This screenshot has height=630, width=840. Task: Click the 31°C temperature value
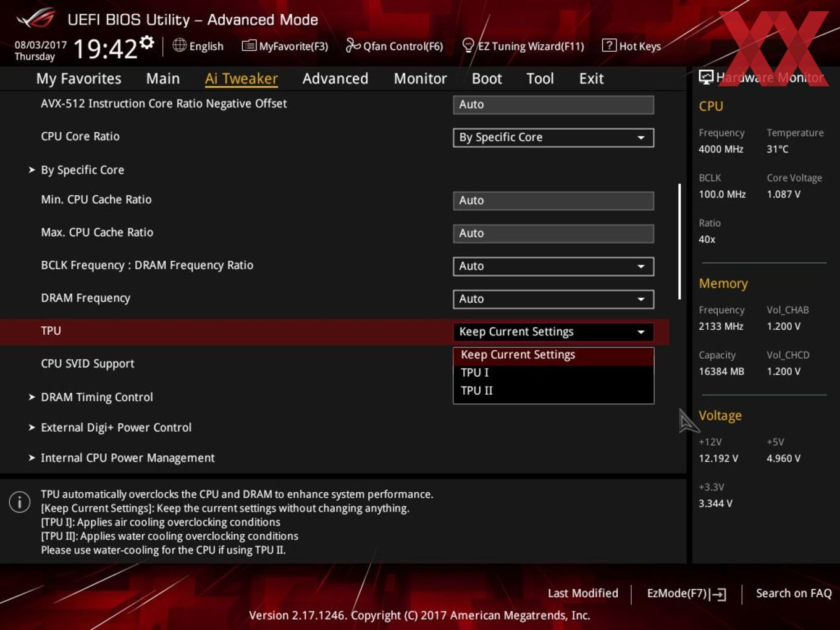point(778,149)
